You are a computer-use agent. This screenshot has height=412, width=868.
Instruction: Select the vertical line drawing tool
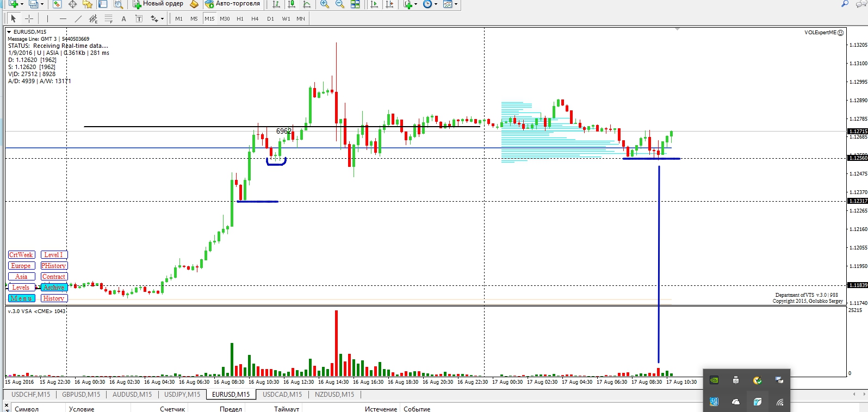point(48,18)
